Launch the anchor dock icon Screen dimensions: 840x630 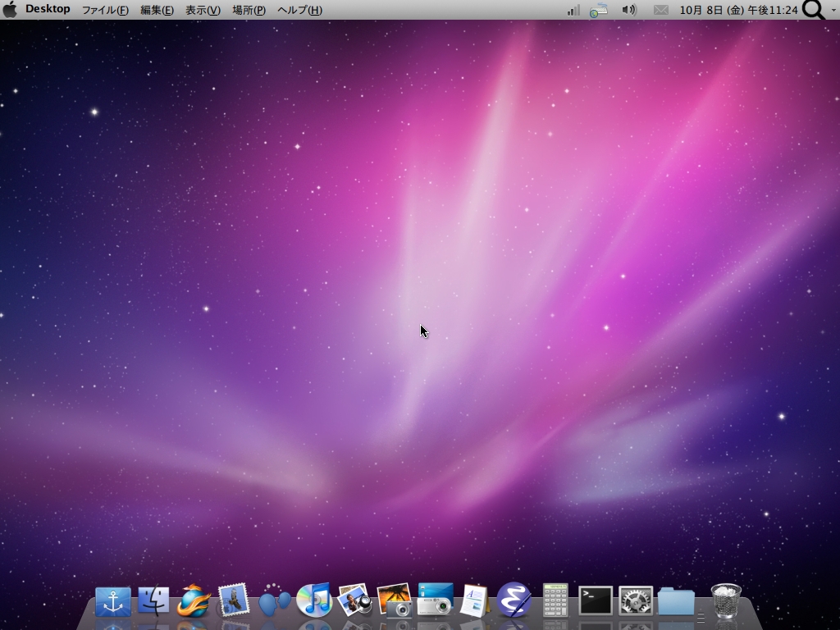point(113,601)
